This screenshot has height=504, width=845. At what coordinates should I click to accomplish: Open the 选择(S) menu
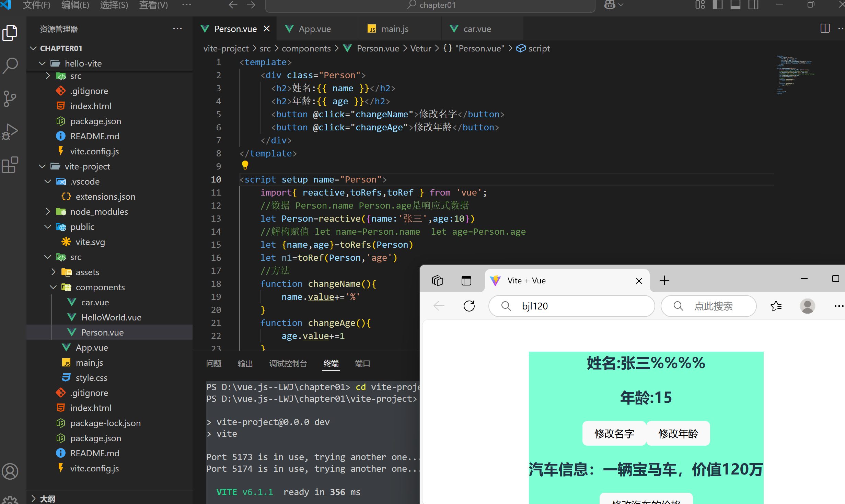pyautogui.click(x=114, y=5)
